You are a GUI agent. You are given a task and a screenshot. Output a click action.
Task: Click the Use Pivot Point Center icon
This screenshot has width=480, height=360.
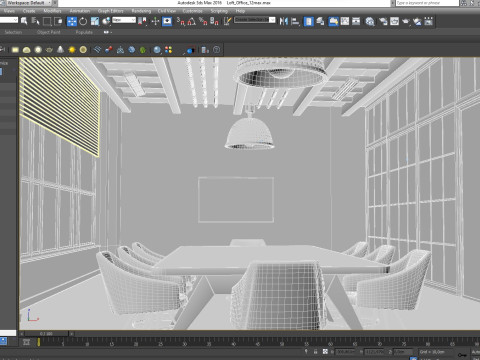coord(142,22)
